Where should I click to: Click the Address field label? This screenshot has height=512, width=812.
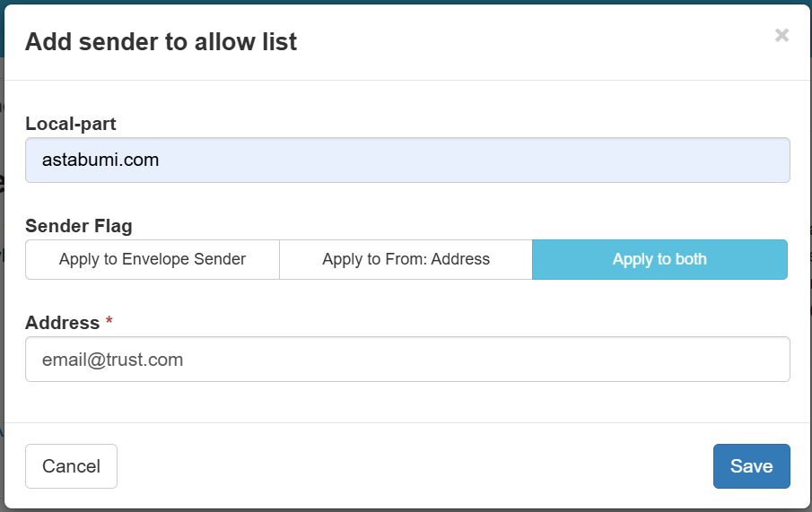point(62,322)
